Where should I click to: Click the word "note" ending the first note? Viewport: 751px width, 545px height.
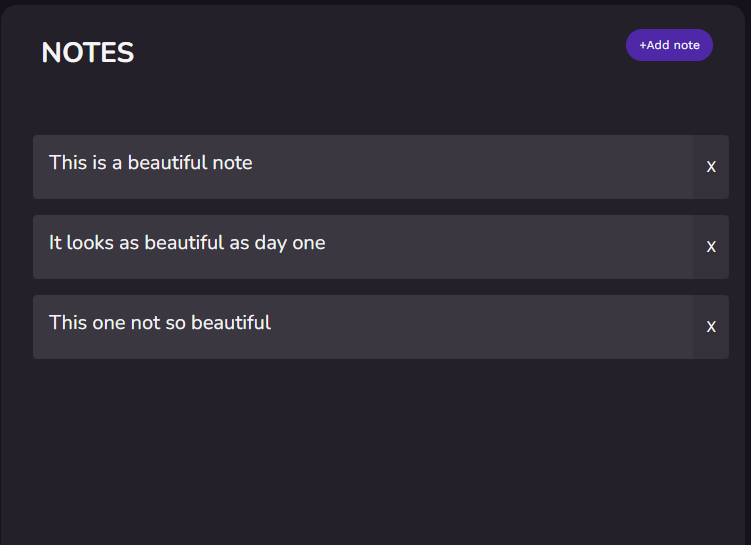click(x=232, y=163)
